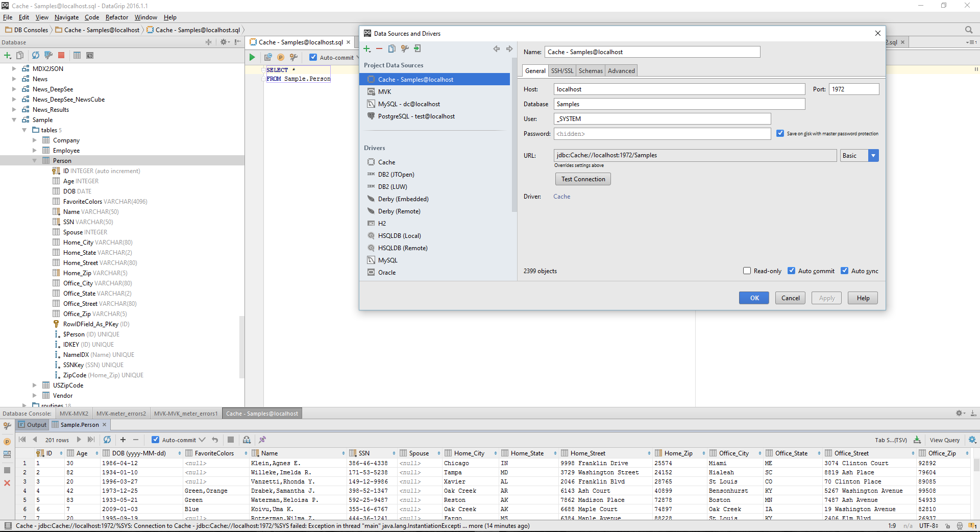Click the Host input field
This screenshot has height=532, width=980.
coord(679,89)
